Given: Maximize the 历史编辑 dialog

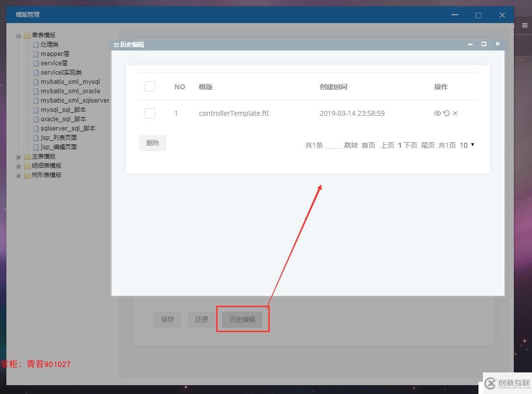Looking at the screenshot, I should (484, 44).
